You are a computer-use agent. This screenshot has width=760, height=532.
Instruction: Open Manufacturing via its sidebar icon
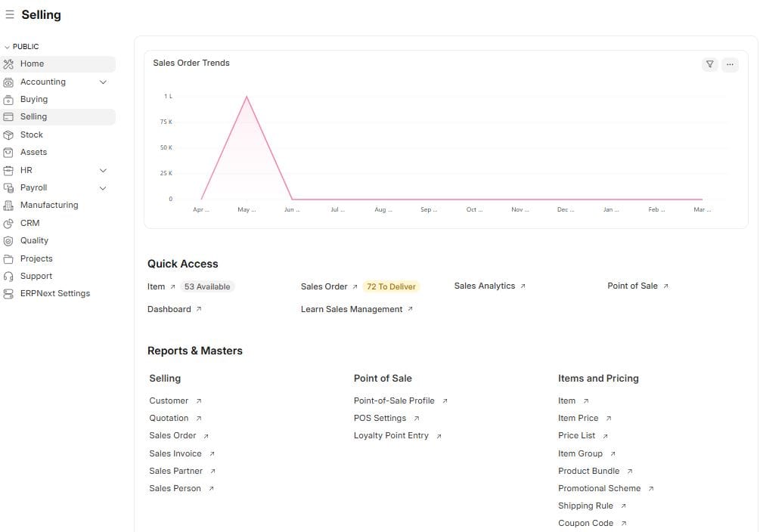point(11,205)
